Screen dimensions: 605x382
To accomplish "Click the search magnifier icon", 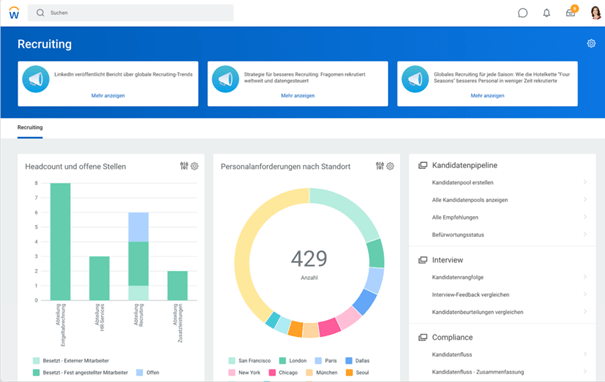I will [x=40, y=13].
